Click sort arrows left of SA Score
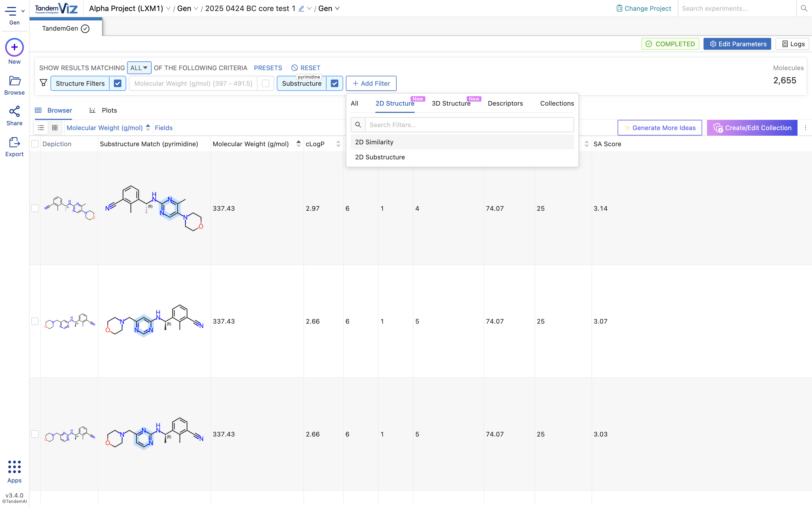 586,144
